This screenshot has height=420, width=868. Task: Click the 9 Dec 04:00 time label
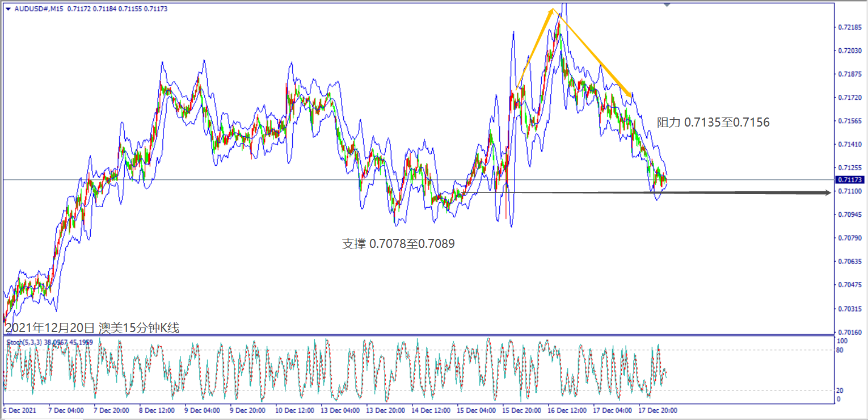202,410
